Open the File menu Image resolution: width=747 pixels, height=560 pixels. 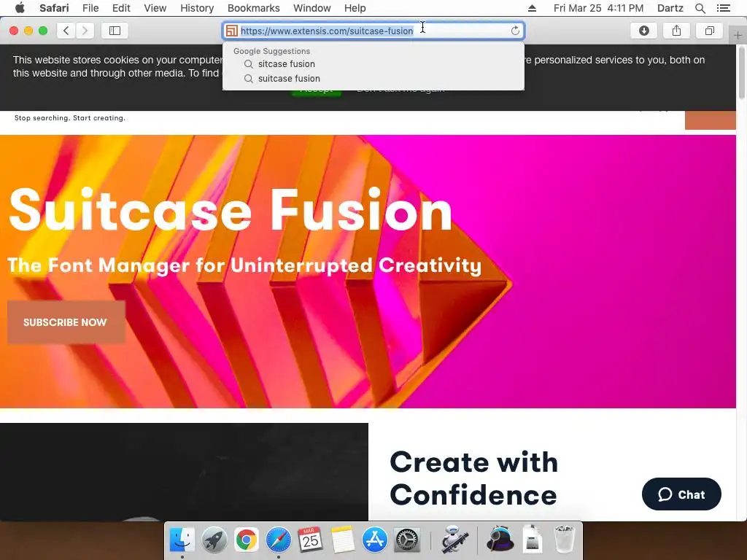click(x=90, y=8)
